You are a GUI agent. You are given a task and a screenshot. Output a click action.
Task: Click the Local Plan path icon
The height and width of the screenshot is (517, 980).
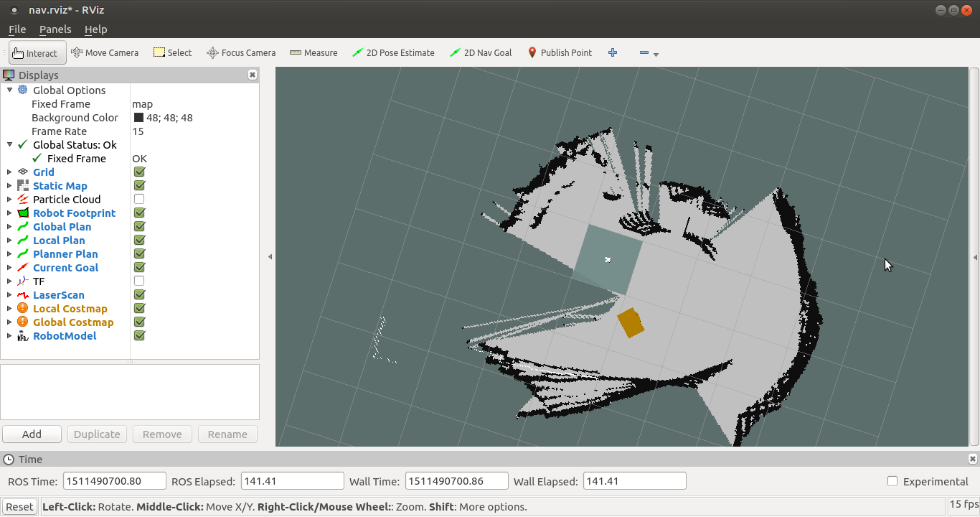(x=22, y=240)
